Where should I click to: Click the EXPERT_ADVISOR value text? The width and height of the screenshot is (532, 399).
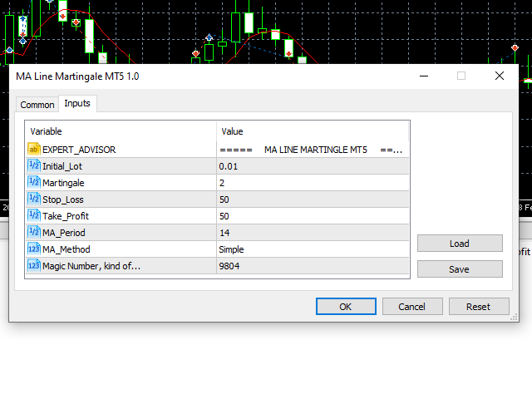click(313, 150)
